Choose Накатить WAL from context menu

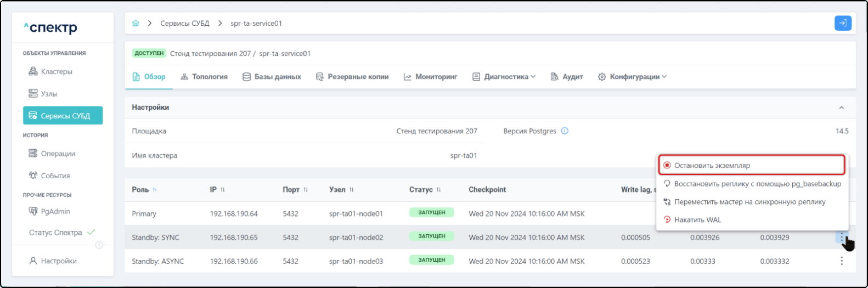(x=697, y=219)
